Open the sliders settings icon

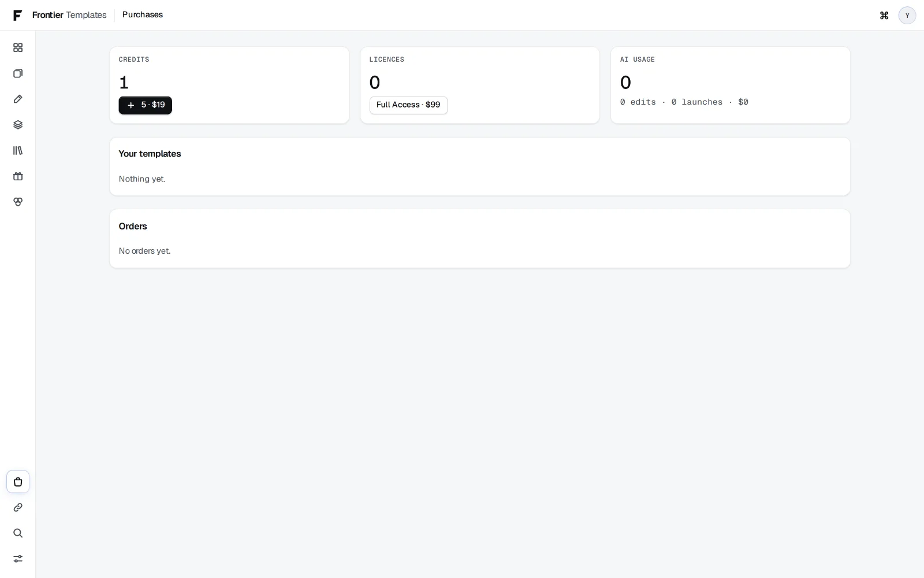[18, 559]
